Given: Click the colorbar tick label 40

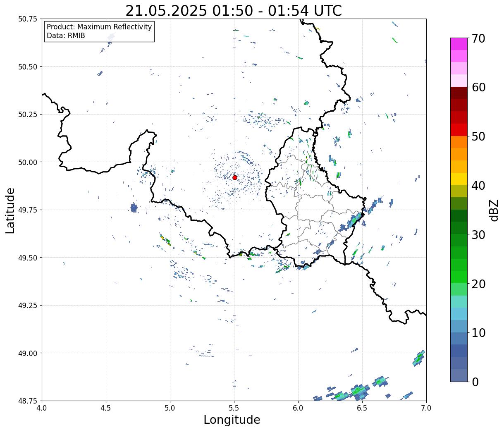Looking at the screenshot, I should [478, 186].
